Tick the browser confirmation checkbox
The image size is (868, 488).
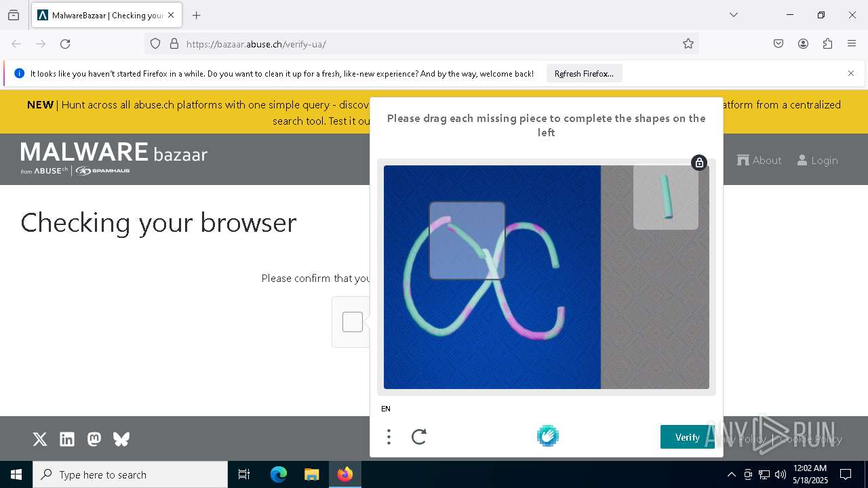(x=353, y=322)
